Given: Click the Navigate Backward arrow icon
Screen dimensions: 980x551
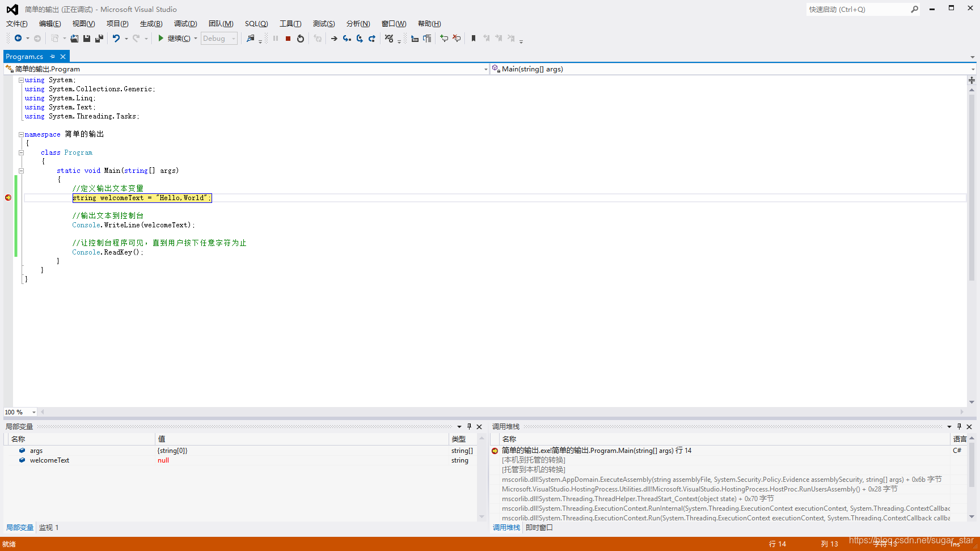Looking at the screenshot, I should [18, 39].
